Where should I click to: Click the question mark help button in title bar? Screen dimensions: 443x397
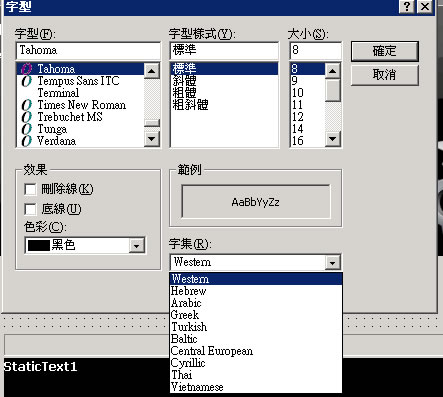pos(407,7)
